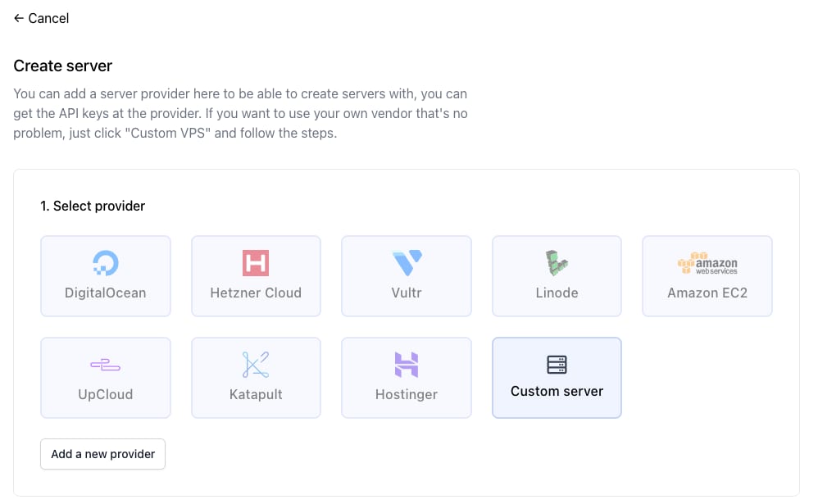Screen dimensions: 818x504
Task: Pick Amazon EC2 as the provider
Action: [707, 275]
